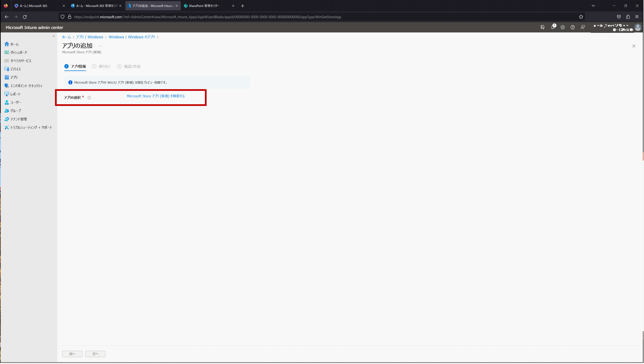Go back in the browser
644x364 pixels.
[x=7, y=17]
